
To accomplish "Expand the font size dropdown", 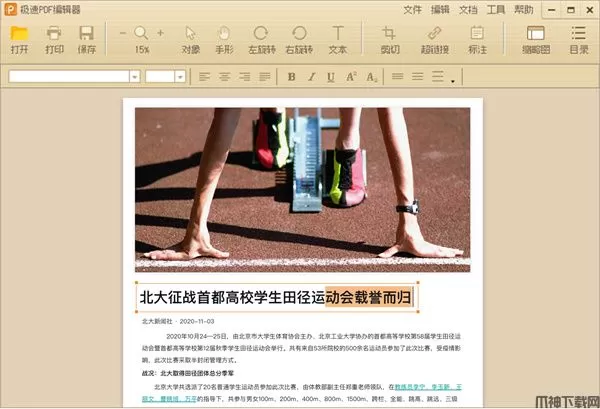I will (x=180, y=77).
